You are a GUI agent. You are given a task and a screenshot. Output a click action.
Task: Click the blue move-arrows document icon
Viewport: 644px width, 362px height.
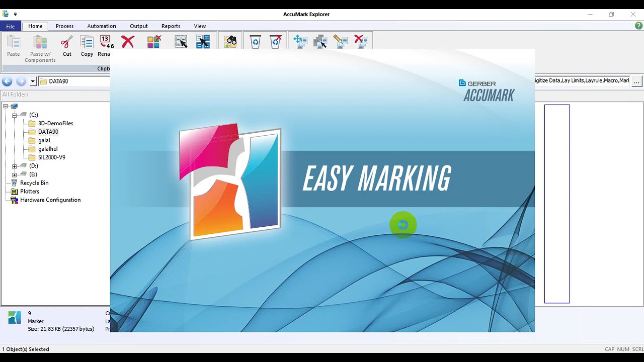click(300, 42)
